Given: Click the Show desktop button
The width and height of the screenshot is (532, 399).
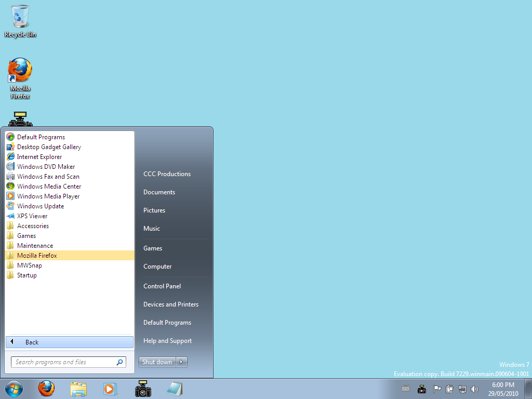Looking at the screenshot, I should point(528,389).
